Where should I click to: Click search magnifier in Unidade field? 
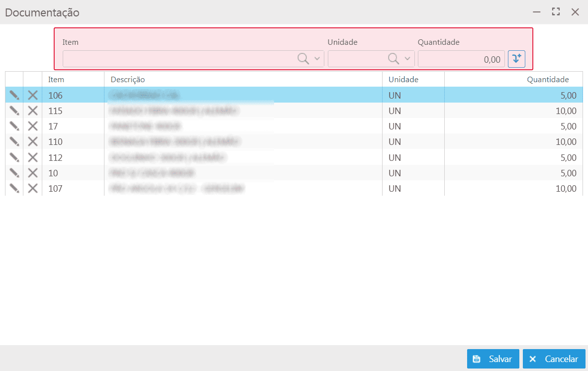pyautogui.click(x=393, y=59)
